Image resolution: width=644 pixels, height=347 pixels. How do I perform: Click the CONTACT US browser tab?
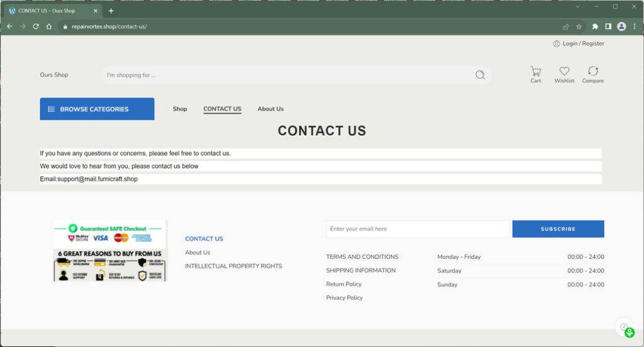[x=52, y=11]
